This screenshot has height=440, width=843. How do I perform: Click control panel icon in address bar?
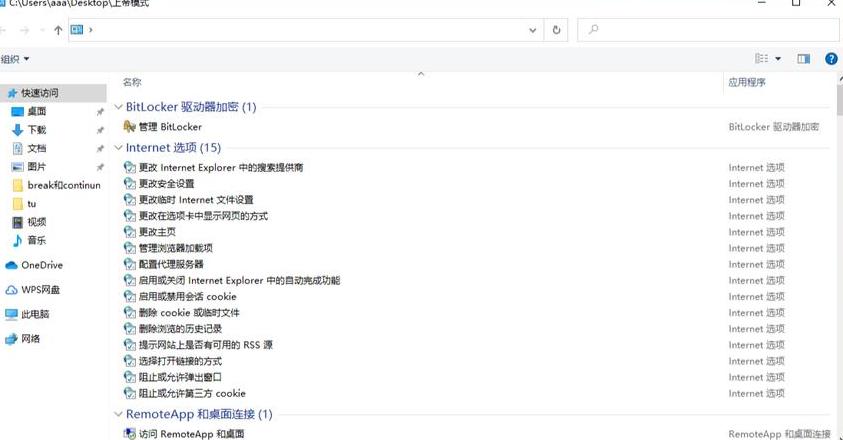pyautogui.click(x=77, y=30)
